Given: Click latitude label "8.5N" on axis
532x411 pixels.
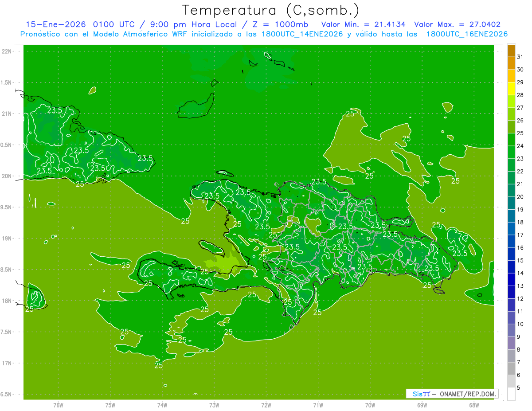Looking at the screenshot, I should click(x=6, y=270).
